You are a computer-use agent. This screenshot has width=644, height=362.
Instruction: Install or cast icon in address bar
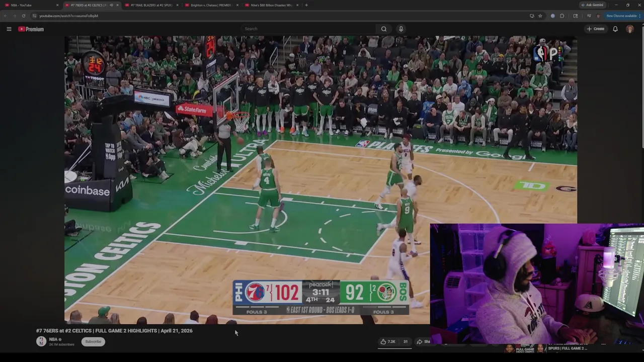point(532,16)
